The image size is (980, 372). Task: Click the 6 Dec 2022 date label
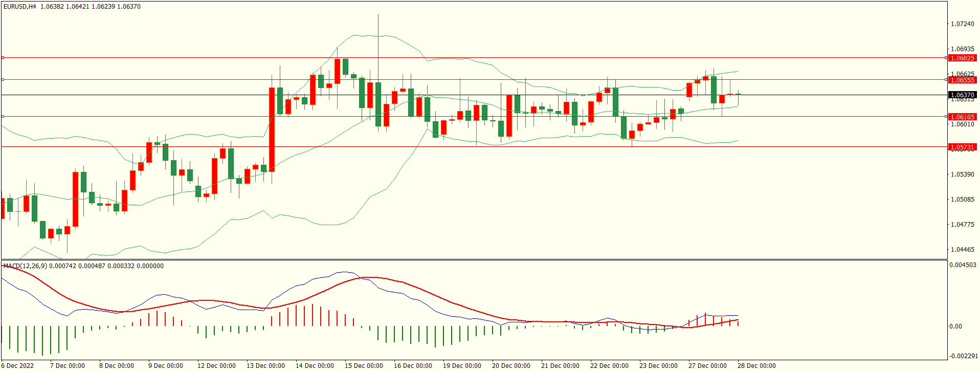[18, 366]
